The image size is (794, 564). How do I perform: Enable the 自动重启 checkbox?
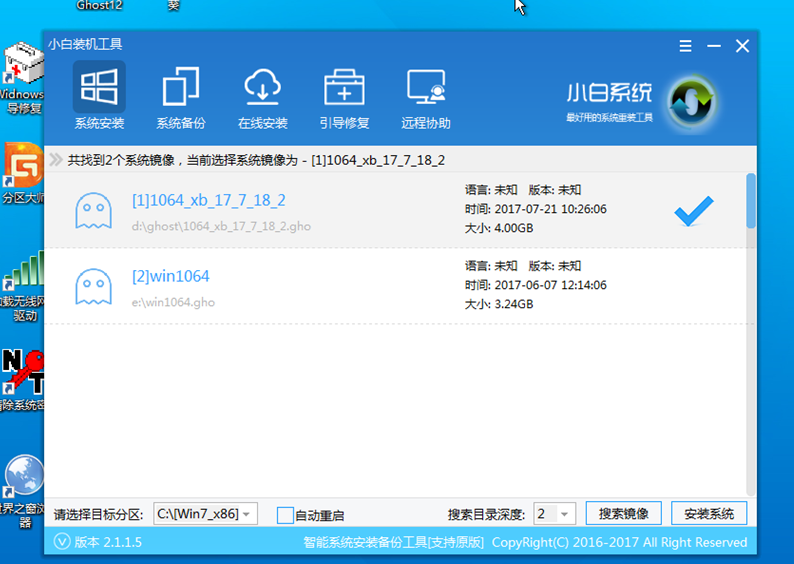pos(285,515)
